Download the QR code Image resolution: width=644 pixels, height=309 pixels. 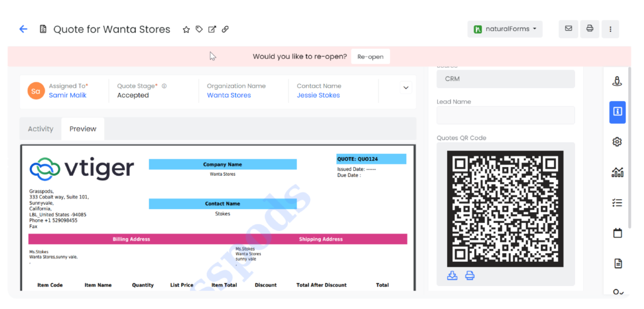[452, 276]
